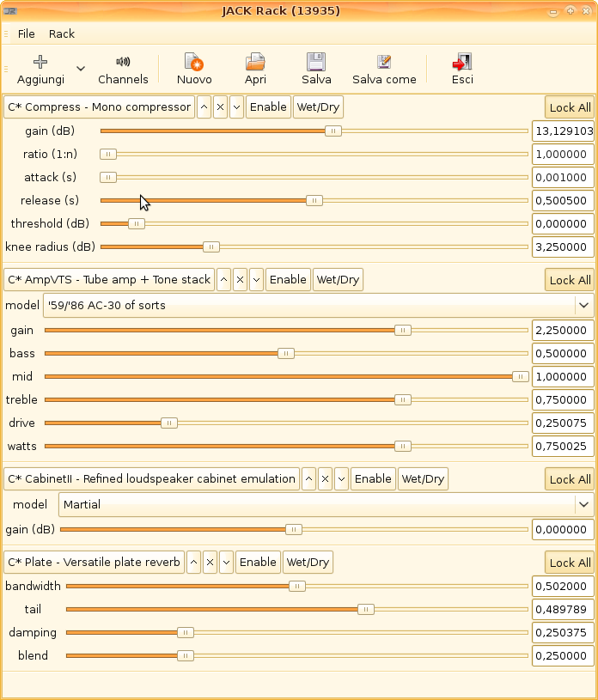Move Compress plugin down
This screenshot has width=598, height=700.
coord(236,107)
